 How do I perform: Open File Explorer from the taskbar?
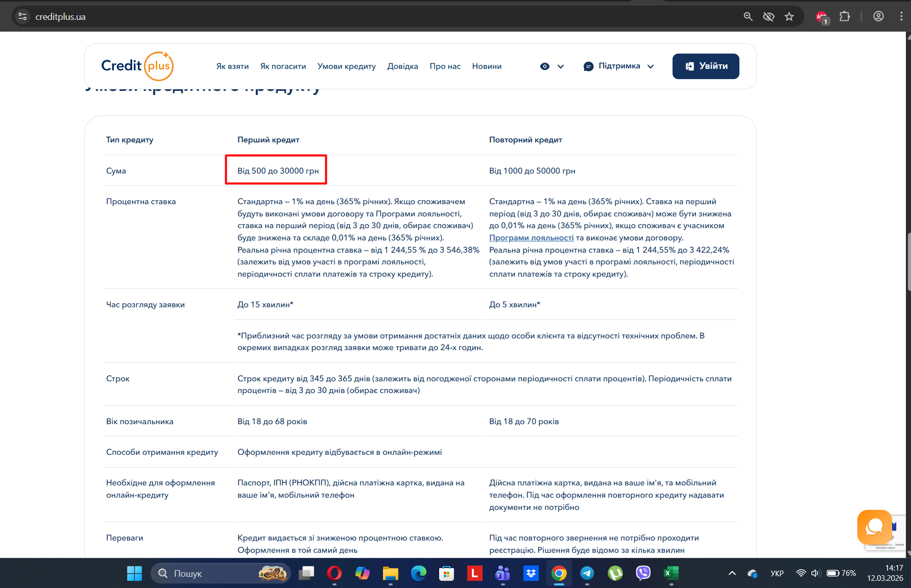391,573
